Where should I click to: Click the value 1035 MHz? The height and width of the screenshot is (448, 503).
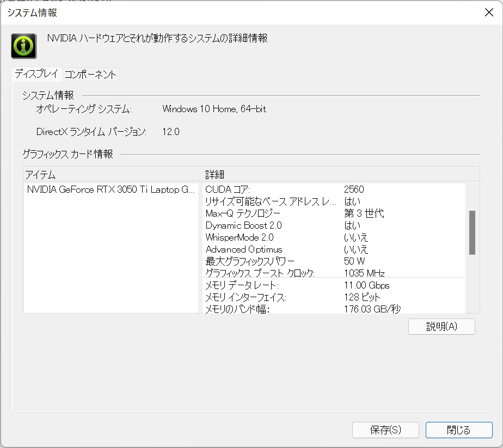point(364,273)
